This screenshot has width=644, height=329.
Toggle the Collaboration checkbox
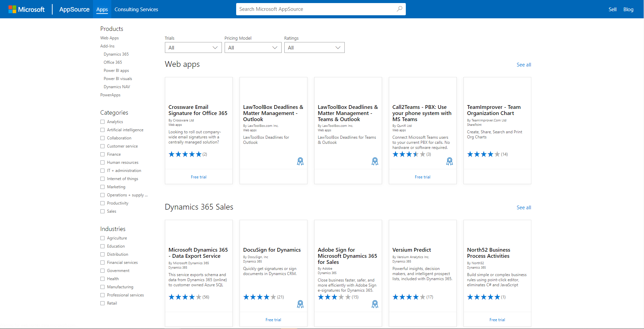point(102,138)
